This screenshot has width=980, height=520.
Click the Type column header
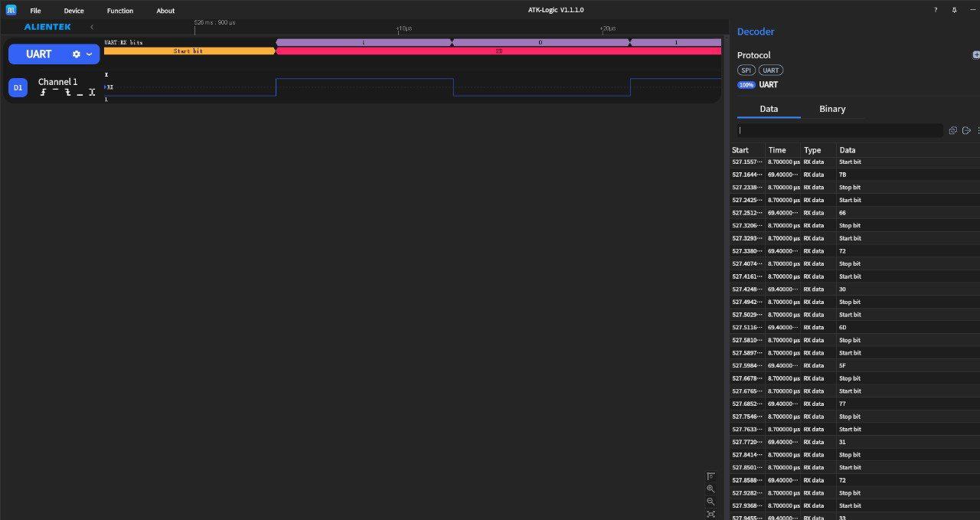click(818, 150)
